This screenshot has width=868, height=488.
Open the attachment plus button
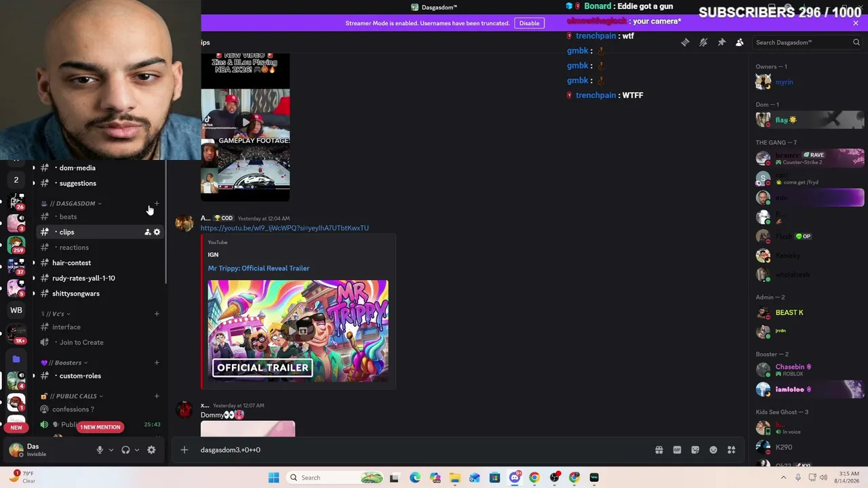pyautogui.click(x=184, y=450)
